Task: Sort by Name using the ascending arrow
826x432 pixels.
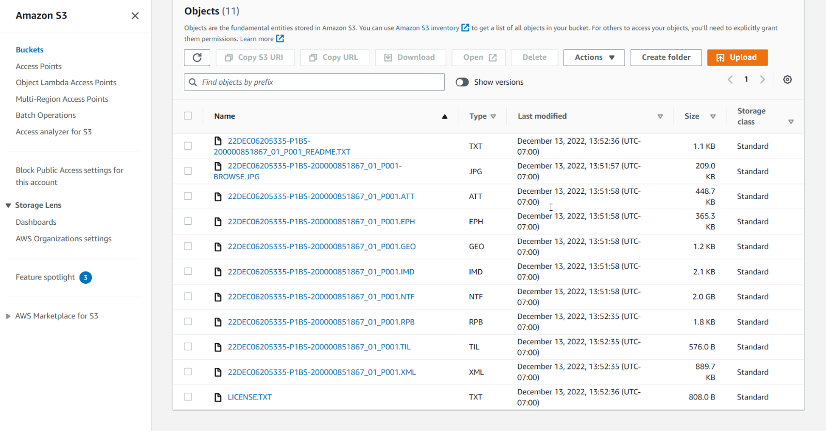Action: point(444,116)
